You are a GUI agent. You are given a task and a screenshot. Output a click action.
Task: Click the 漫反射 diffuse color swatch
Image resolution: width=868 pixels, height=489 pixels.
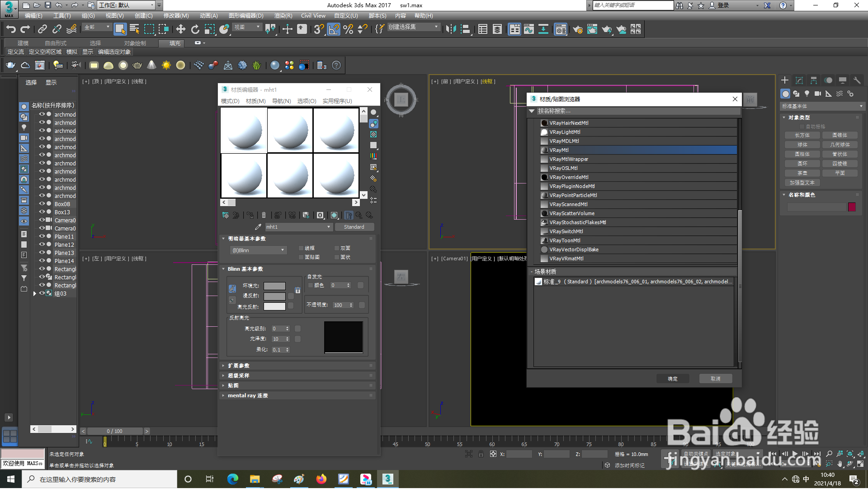click(x=274, y=296)
